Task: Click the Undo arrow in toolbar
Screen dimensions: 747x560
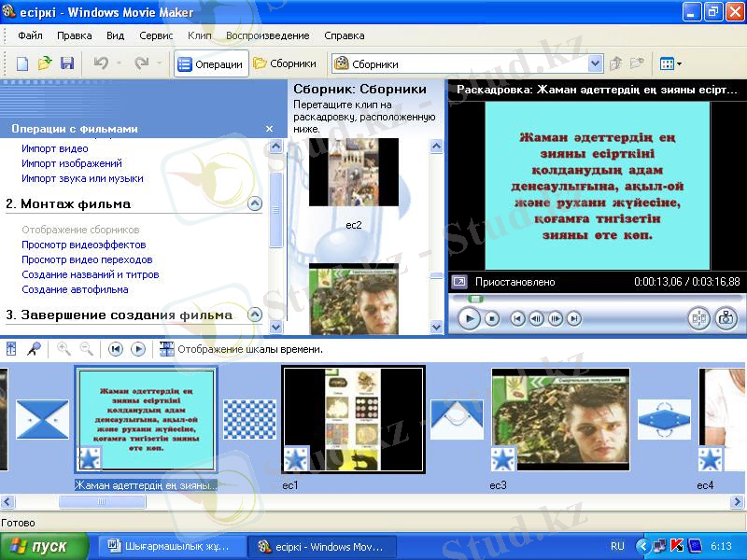Action: coord(101,63)
